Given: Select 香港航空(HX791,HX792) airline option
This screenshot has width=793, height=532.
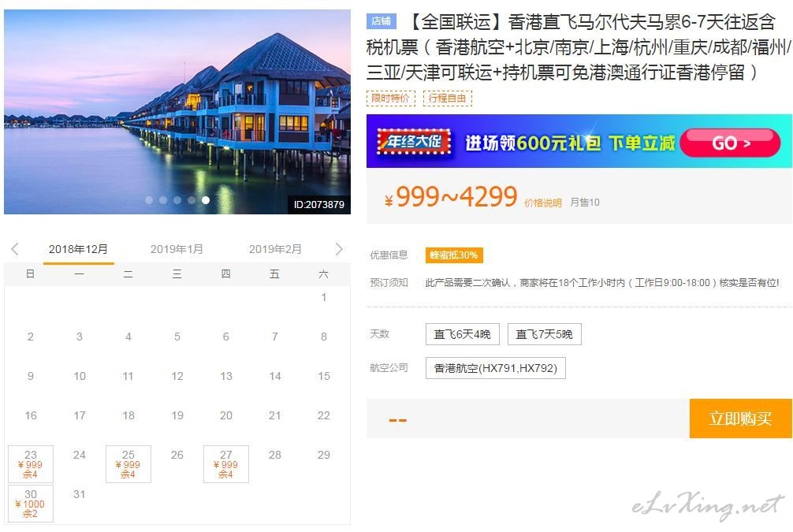Looking at the screenshot, I should 496,368.
